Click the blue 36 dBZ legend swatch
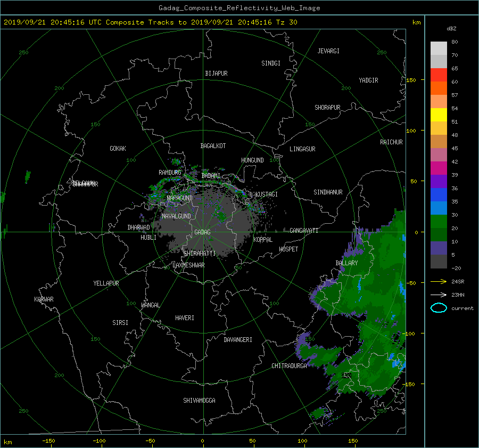Viewport: 479px width, 448px height. pyautogui.click(x=439, y=194)
